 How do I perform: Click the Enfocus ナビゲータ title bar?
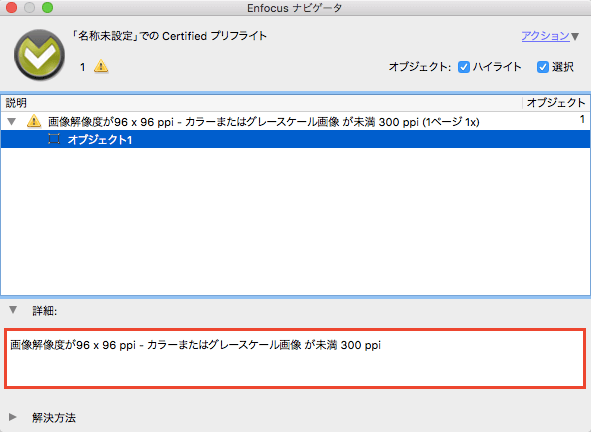(294, 8)
